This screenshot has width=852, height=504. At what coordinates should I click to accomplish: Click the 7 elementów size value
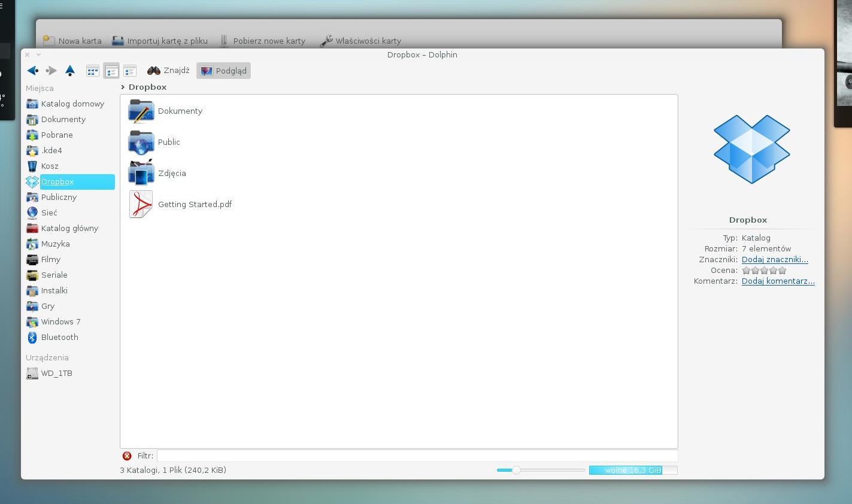(x=766, y=248)
